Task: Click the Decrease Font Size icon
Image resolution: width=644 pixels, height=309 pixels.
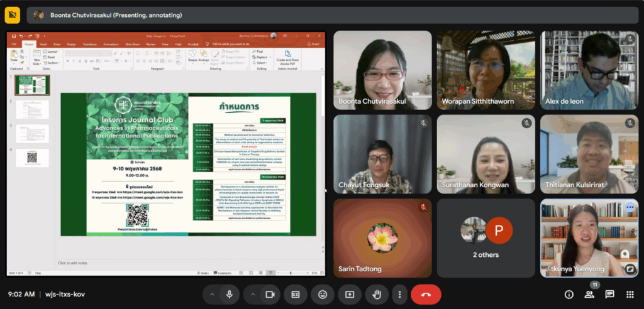Action: [121, 53]
